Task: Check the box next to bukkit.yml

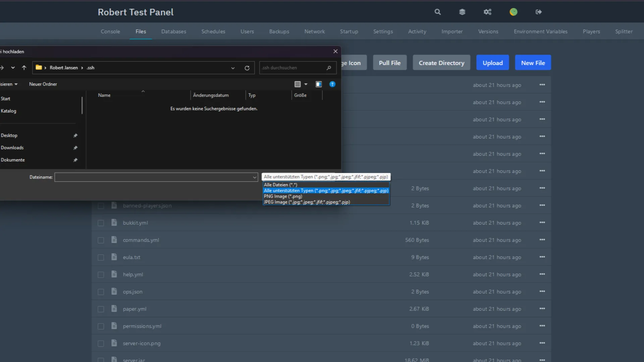Action: point(101,223)
